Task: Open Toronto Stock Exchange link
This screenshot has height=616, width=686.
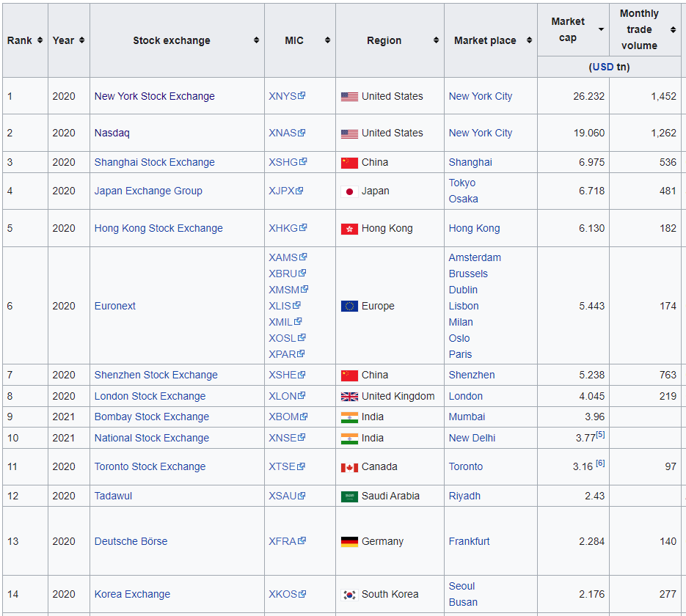Action: [150, 466]
